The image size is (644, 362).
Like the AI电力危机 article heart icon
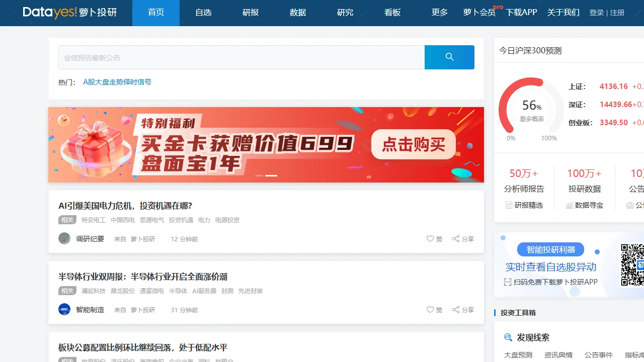click(x=431, y=239)
